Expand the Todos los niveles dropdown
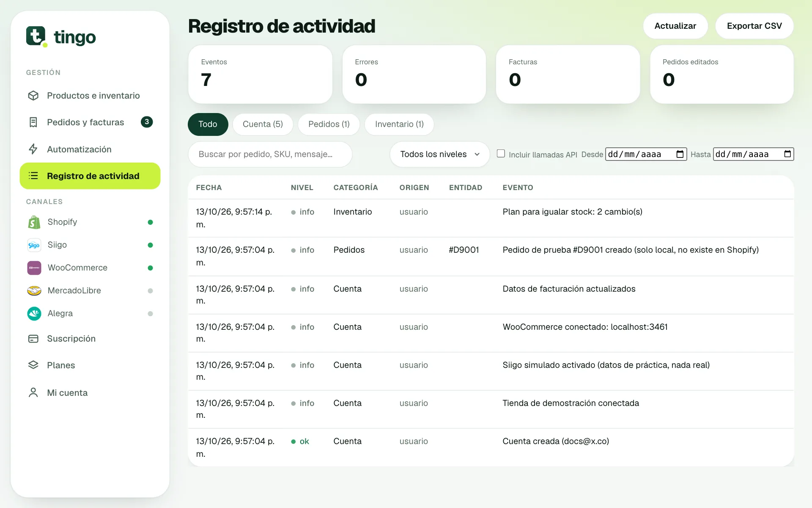 coord(439,154)
